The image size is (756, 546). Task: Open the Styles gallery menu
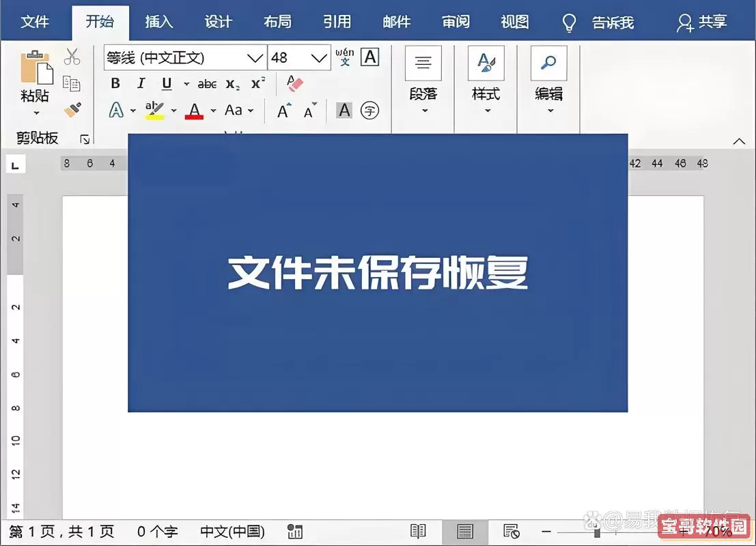486,80
